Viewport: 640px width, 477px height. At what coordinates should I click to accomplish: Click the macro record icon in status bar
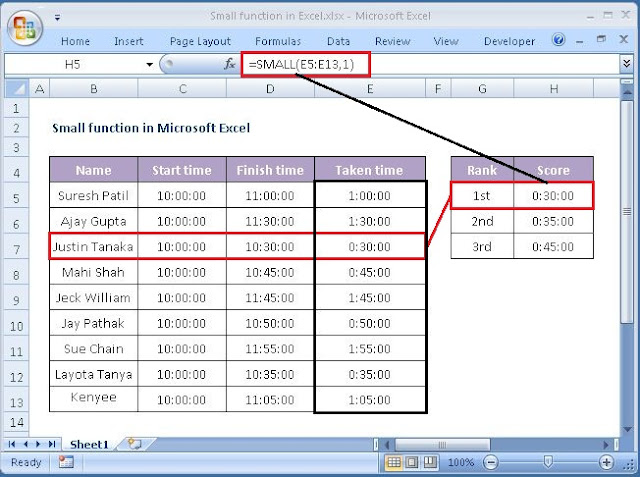click(x=66, y=462)
